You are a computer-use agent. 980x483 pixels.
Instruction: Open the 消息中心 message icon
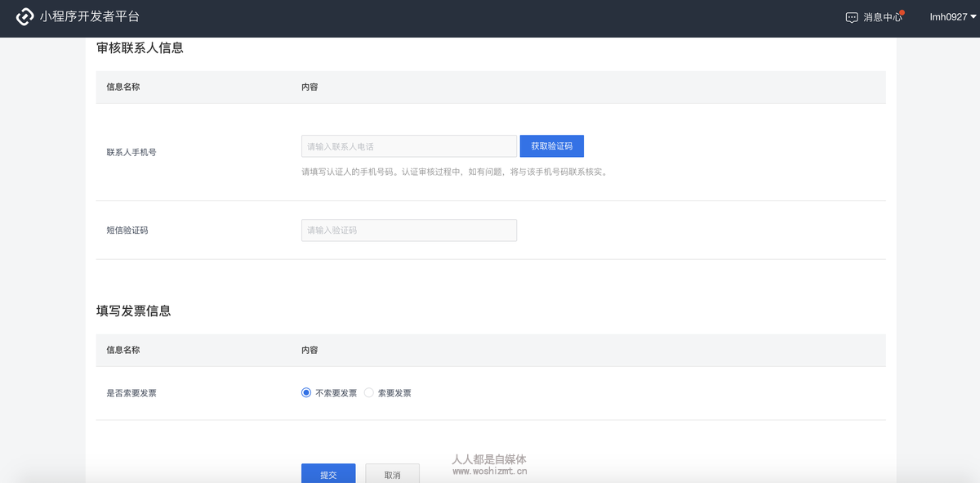(852, 17)
